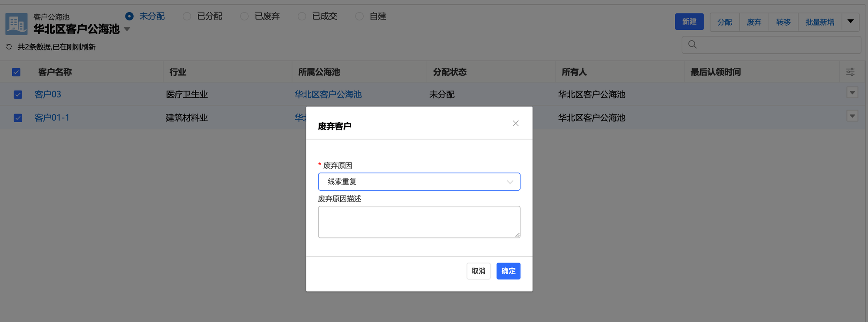Expand the 华北区客户公海池 title dropdown
Image resolution: width=868 pixels, height=322 pixels.
(127, 29)
